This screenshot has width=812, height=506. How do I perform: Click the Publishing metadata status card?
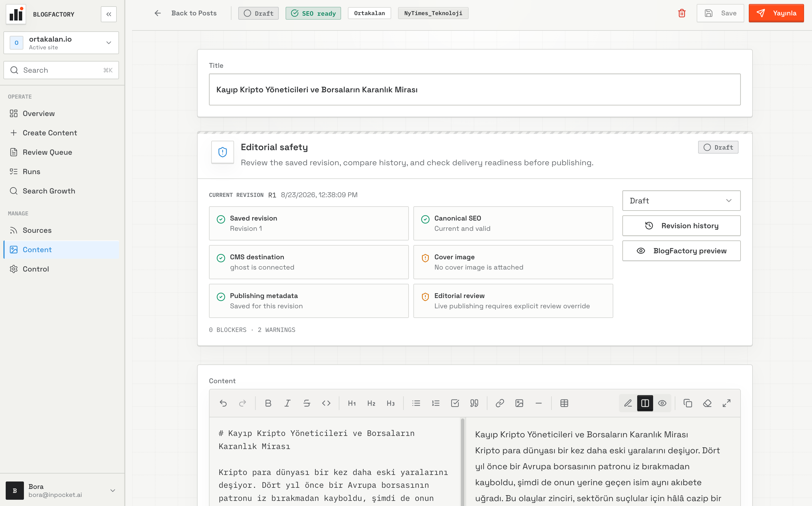click(309, 301)
